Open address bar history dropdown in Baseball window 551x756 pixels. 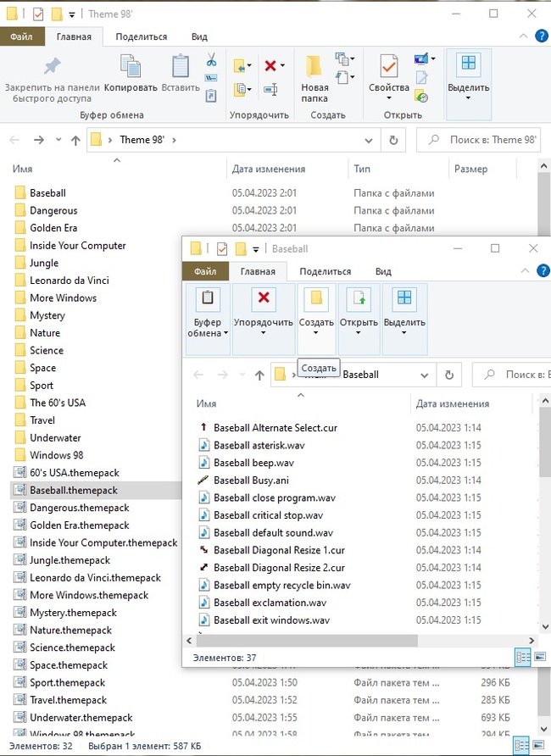point(426,375)
